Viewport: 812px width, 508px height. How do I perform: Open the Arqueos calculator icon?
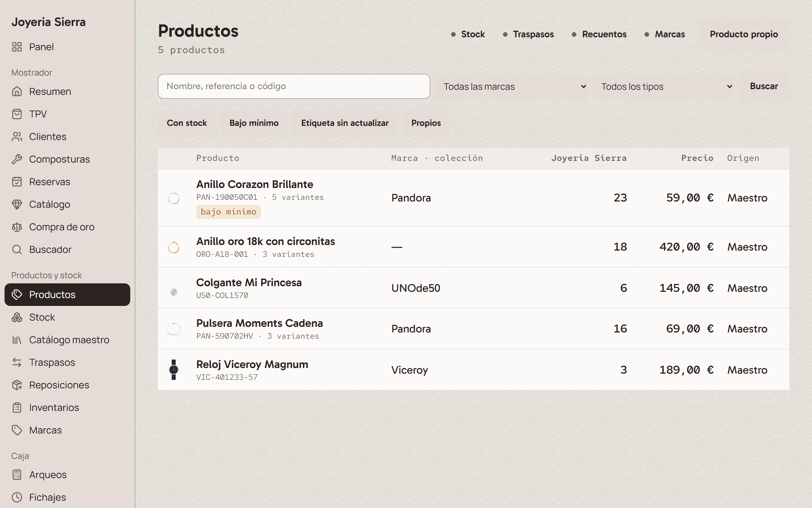point(17,475)
